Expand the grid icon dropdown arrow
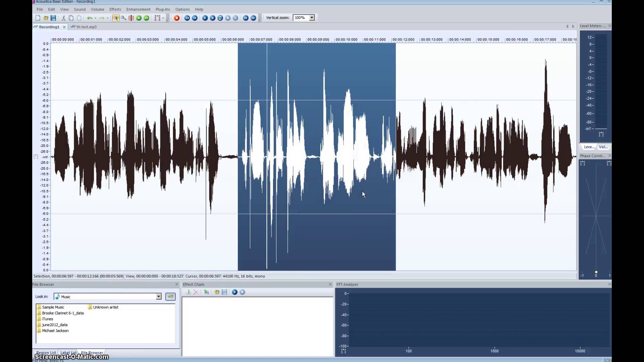 coord(163,18)
